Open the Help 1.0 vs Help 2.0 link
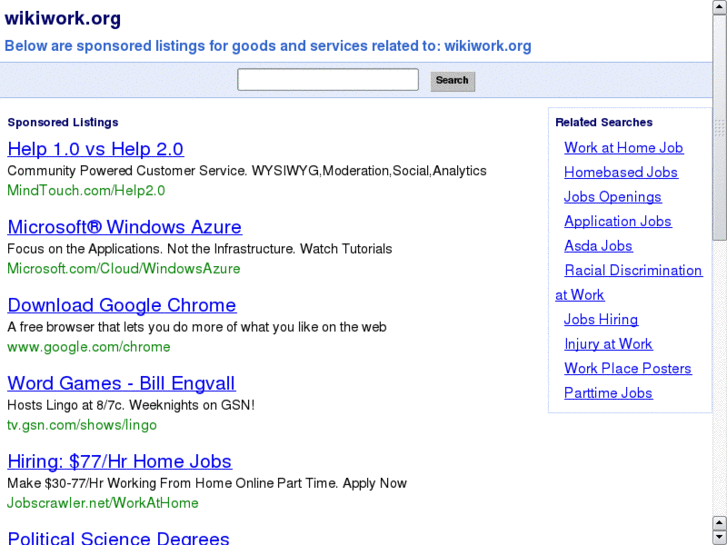 [96, 149]
